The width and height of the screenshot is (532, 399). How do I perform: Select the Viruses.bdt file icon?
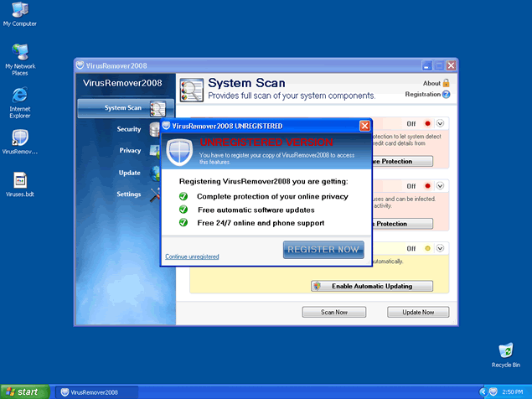click(x=19, y=182)
